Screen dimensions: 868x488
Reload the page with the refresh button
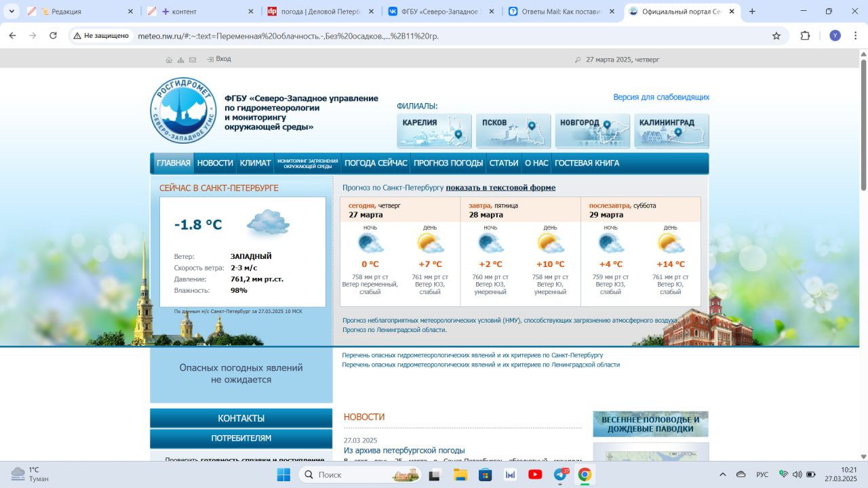pos(53,36)
